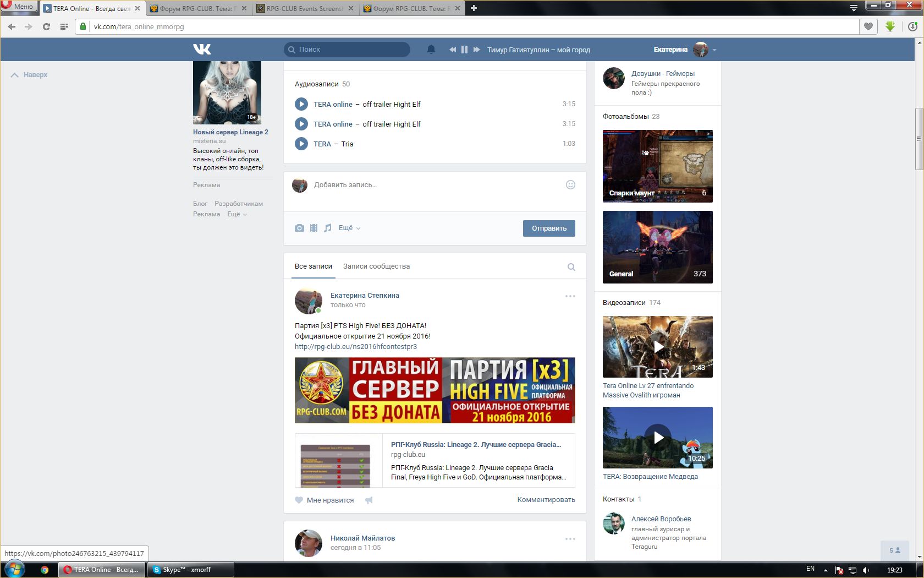Attach a photo to the new post
The height and width of the screenshot is (578, 924).
(299, 228)
